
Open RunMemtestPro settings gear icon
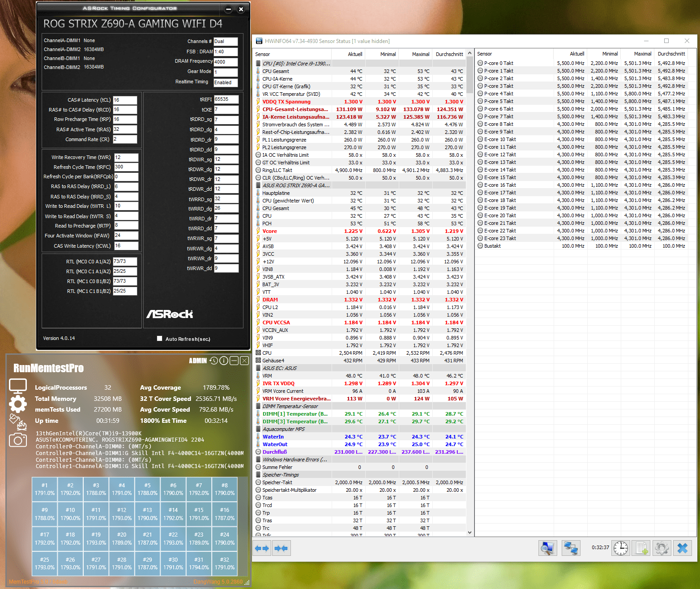coord(18,404)
